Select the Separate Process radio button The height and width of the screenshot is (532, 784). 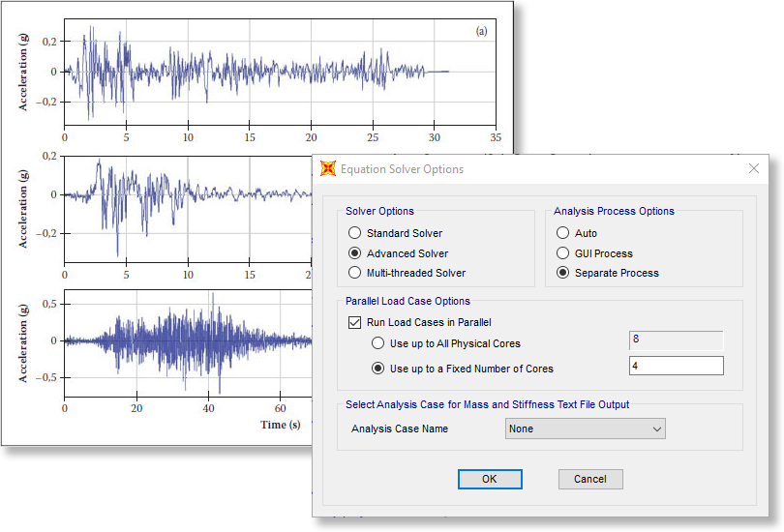(x=562, y=273)
